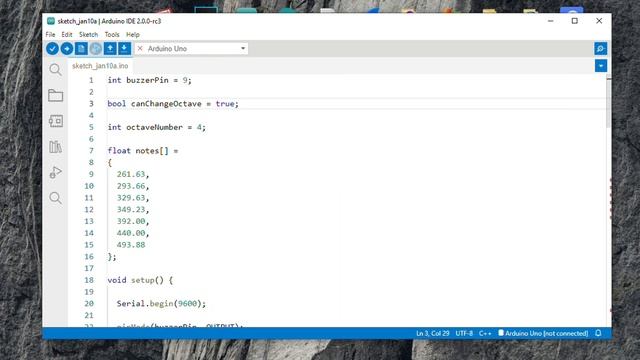The image size is (640, 360).
Task: Click the line 'float notes[] ='
Action: coord(143,151)
